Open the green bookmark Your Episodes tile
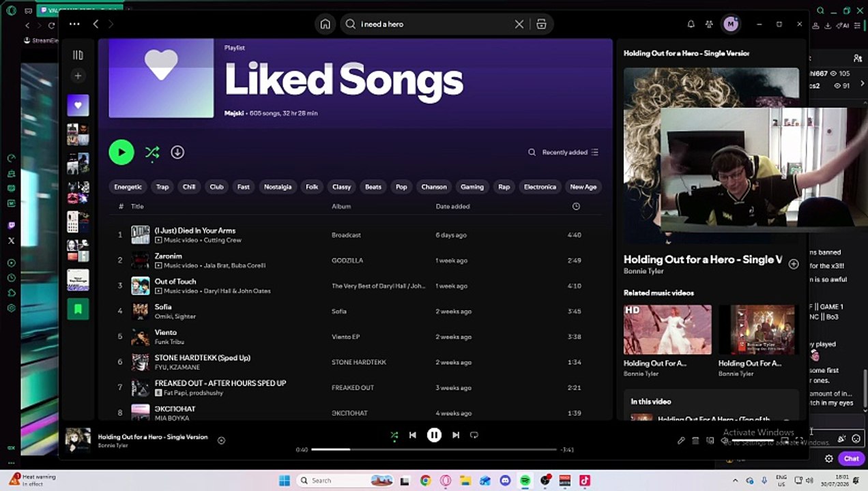This screenshot has height=491, width=868. pyautogui.click(x=78, y=309)
